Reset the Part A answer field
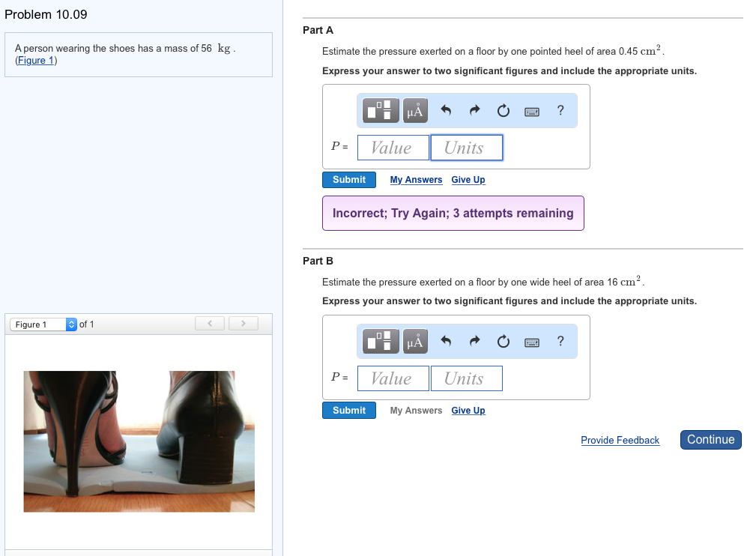The width and height of the screenshot is (756, 556). [x=504, y=110]
